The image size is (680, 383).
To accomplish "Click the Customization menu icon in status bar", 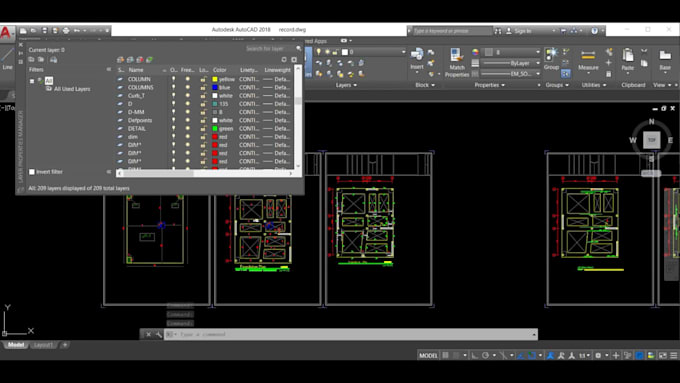I will pyautogui.click(x=673, y=355).
